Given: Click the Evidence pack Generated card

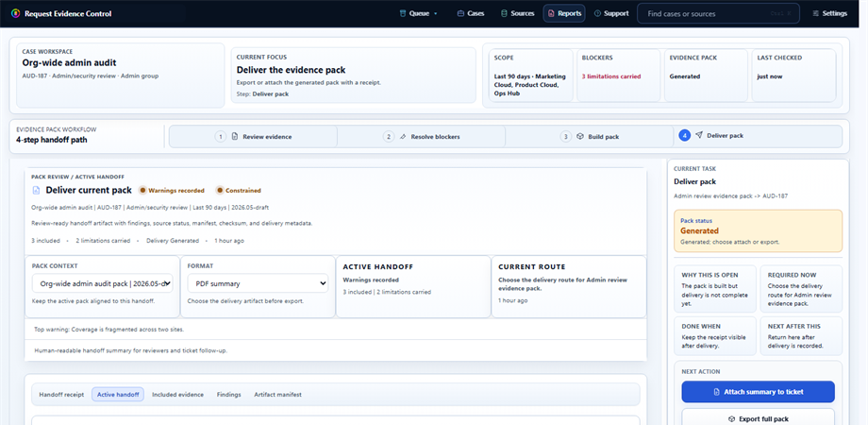Looking at the screenshot, I should click(x=706, y=76).
